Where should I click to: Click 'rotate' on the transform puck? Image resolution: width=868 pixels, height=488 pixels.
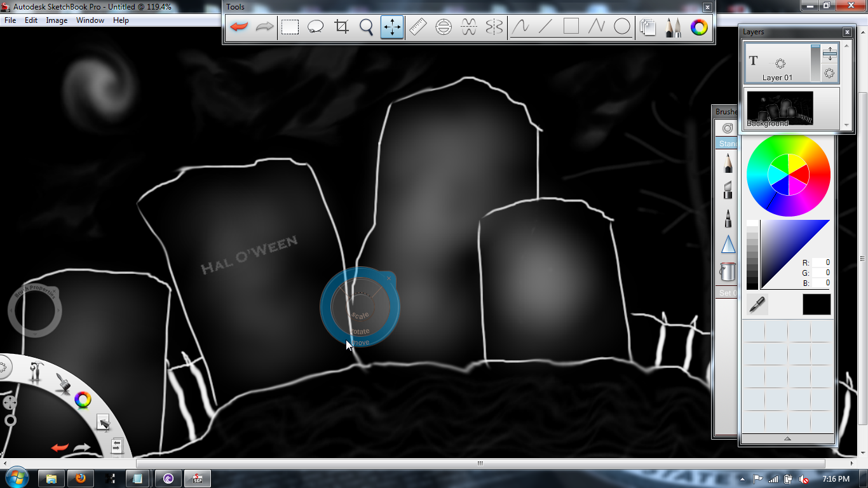click(x=360, y=332)
